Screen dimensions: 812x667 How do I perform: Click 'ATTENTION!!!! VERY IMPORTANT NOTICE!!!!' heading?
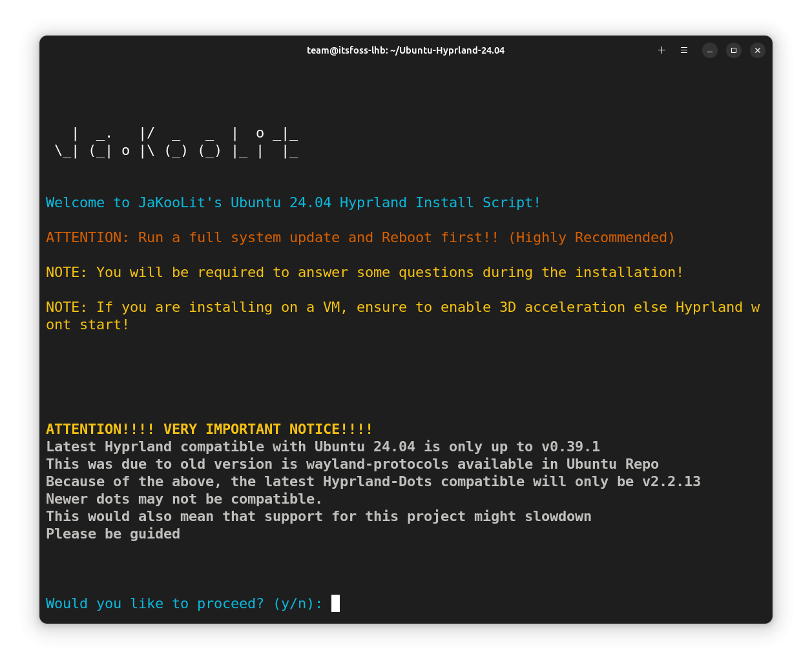click(x=209, y=429)
